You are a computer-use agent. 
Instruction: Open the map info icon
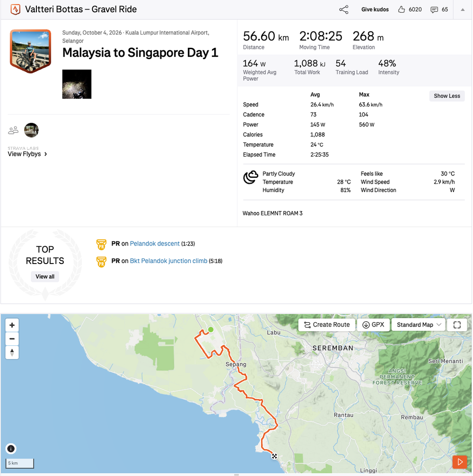coord(11,449)
